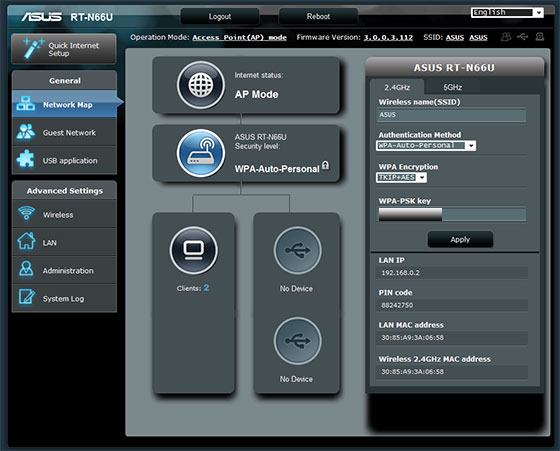Click the clients status icon in header
The image size is (560, 451).
pyautogui.click(x=506, y=37)
